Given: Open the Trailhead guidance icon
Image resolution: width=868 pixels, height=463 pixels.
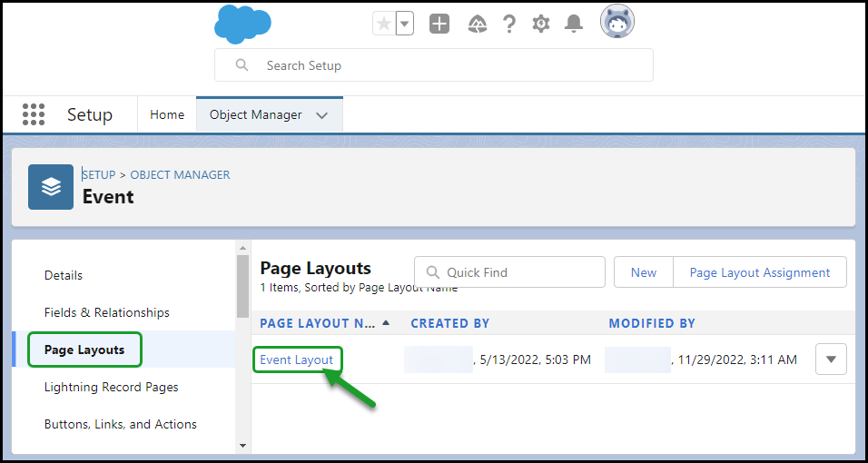Looking at the screenshot, I should coord(478,24).
